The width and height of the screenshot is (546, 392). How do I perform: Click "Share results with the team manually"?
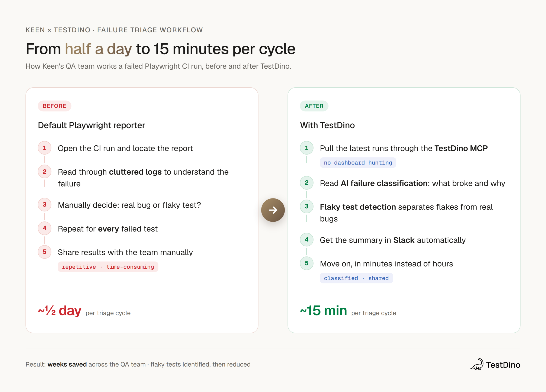tap(125, 252)
